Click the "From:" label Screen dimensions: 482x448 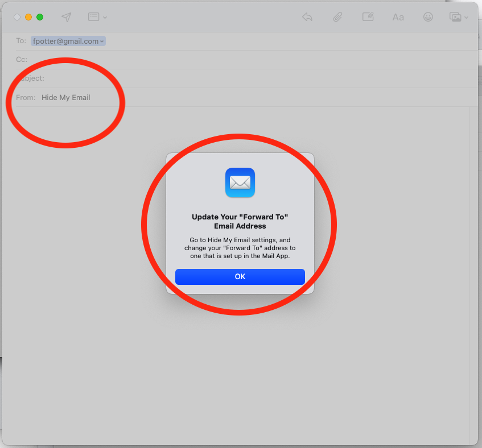(26, 98)
